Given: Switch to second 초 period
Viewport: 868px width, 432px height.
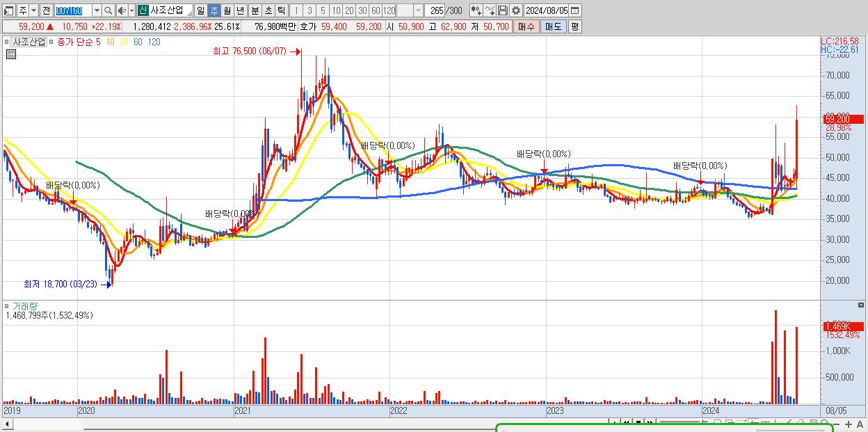Looking at the screenshot, I should click(x=268, y=10).
